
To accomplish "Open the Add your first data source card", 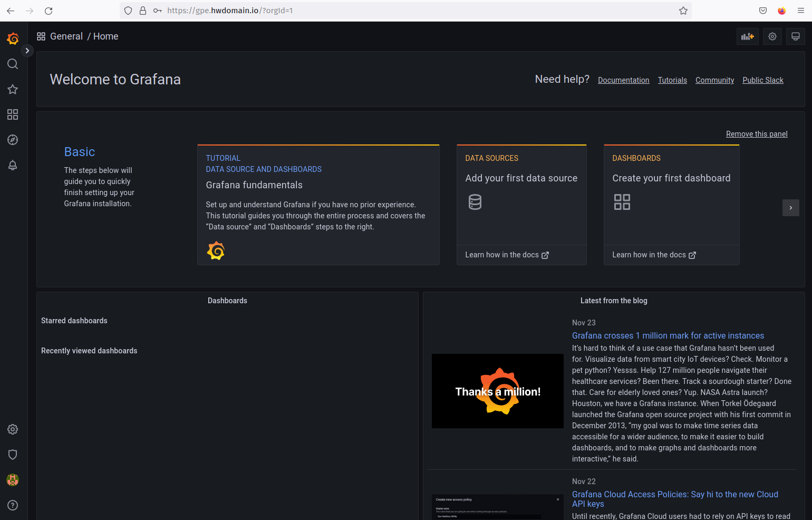I will click(x=521, y=205).
